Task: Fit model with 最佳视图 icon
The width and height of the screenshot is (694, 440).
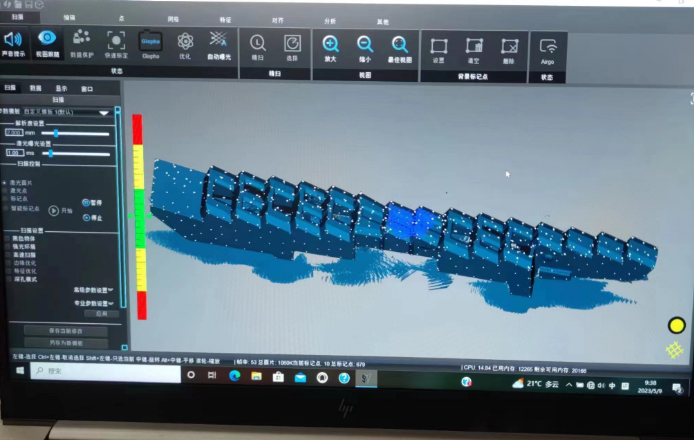Action: [x=400, y=45]
